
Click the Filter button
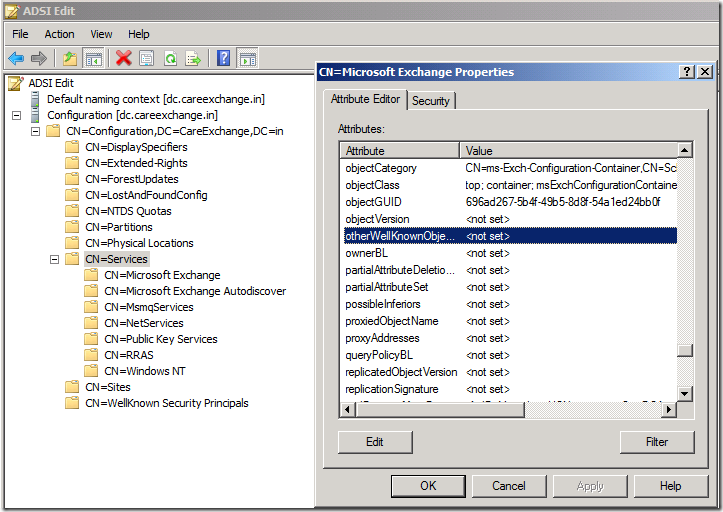(657, 442)
